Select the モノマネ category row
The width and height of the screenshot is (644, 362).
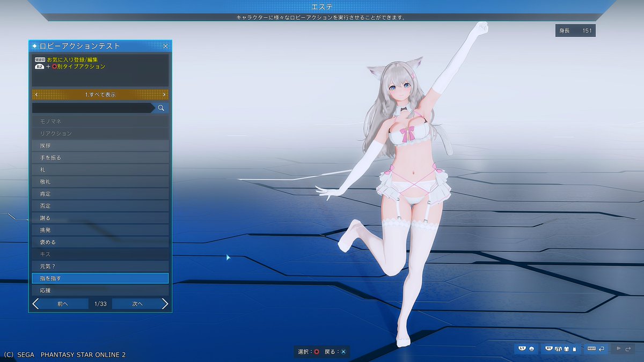tap(100, 122)
